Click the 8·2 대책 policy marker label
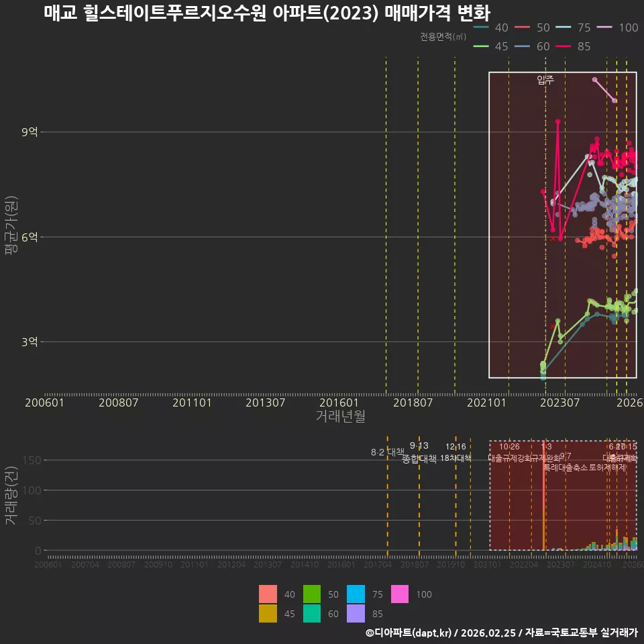 click(x=388, y=452)
